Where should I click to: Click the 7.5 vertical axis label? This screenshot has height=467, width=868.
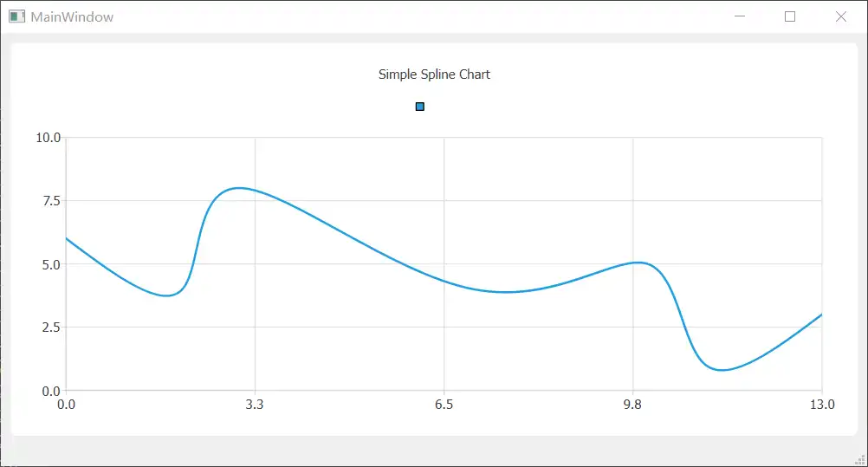pyautogui.click(x=51, y=201)
